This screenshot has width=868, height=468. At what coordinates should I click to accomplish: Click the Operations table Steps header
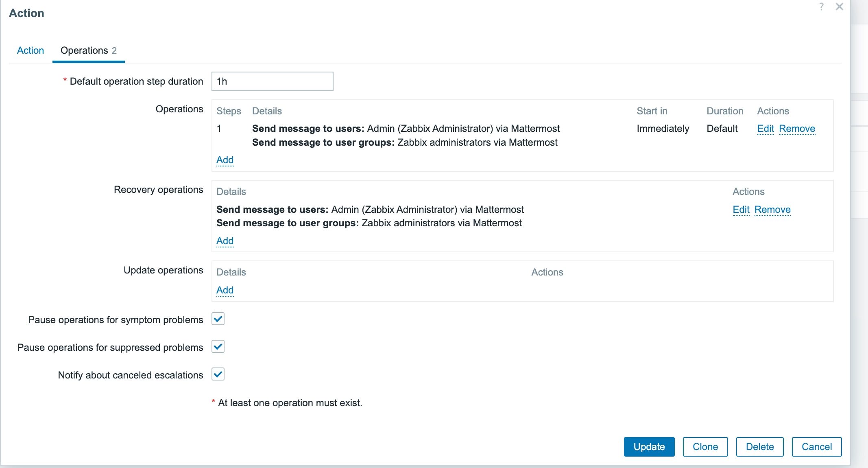pos(229,111)
